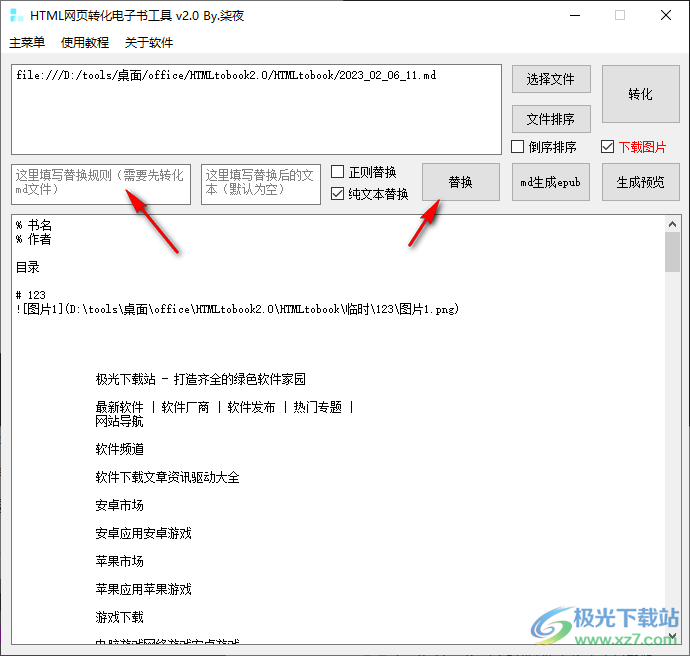
Task: Click the '游戏下载' text
Action: tap(119, 617)
